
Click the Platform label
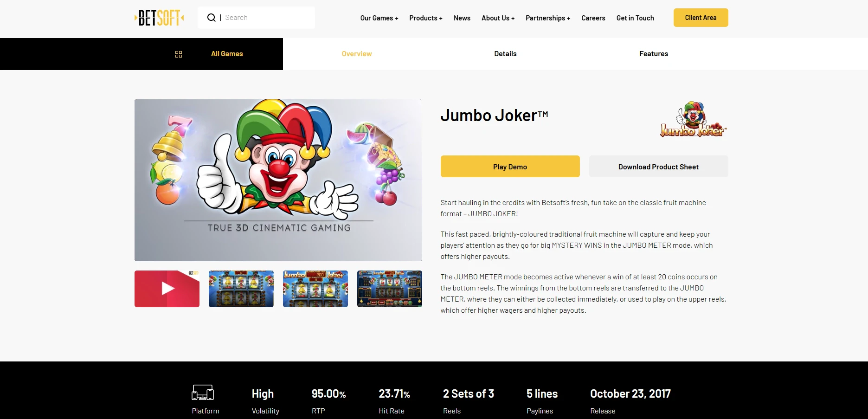(206, 411)
